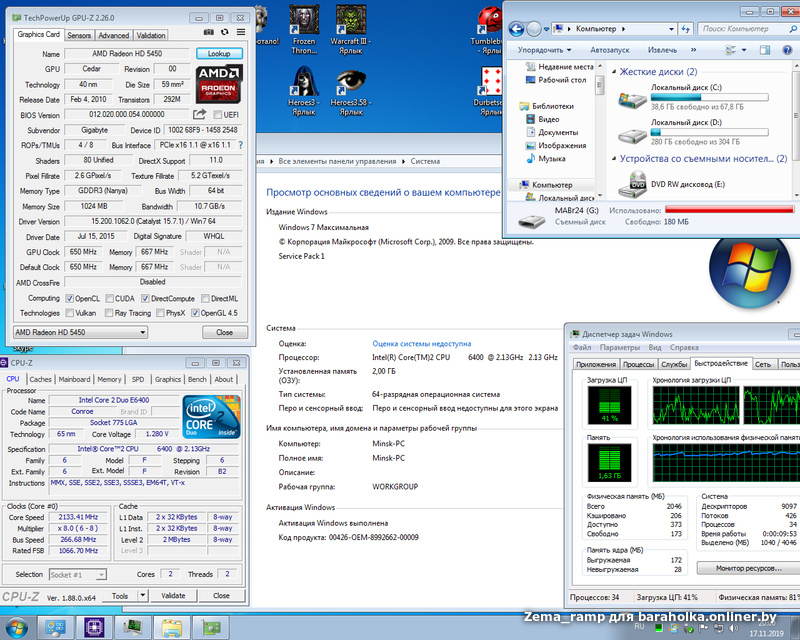Click the Windows Start orb
The width and height of the screenshot is (800, 640).
click(16, 627)
